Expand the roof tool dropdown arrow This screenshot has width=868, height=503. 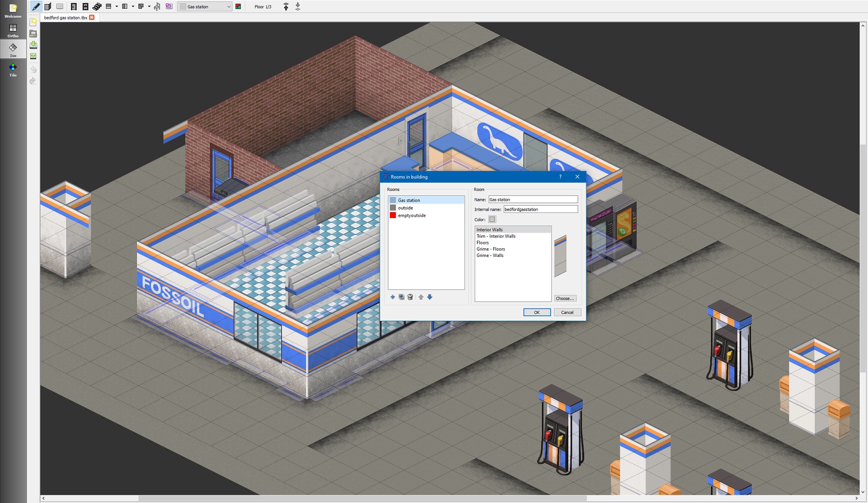click(x=149, y=6)
